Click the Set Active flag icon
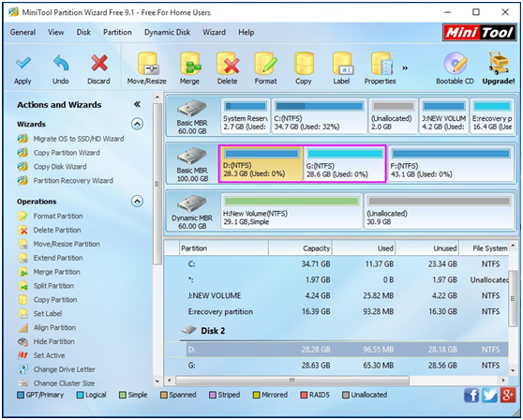Viewport: 523px width, 420px height. click(x=23, y=355)
